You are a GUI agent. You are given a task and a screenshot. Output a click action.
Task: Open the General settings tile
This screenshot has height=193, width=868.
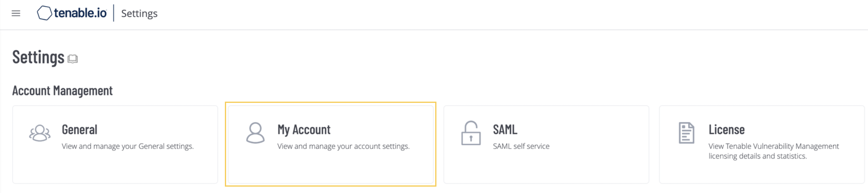115,144
